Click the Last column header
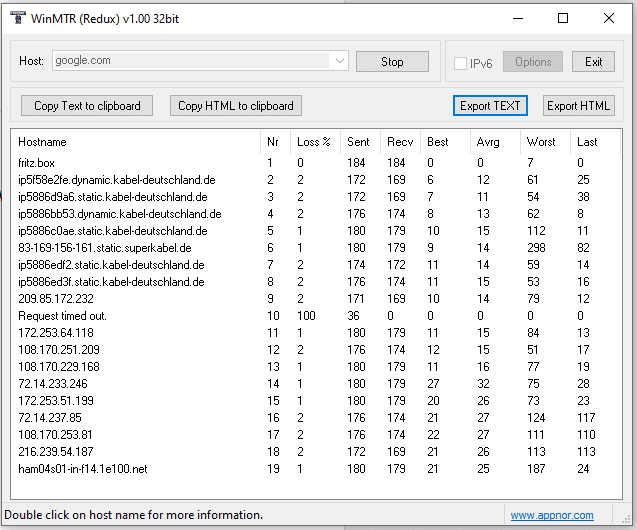Image resolution: width=637 pixels, height=530 pixels. 595,142
